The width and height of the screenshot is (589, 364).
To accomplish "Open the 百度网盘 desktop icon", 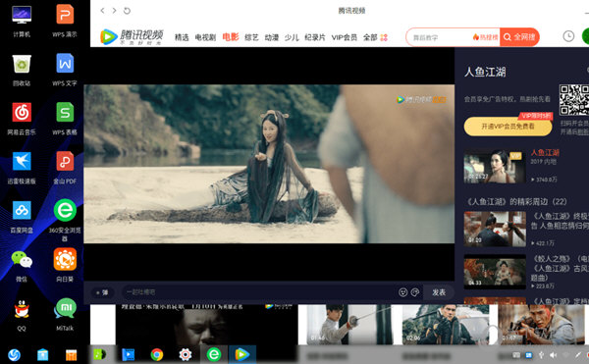I will coord(22,217).
